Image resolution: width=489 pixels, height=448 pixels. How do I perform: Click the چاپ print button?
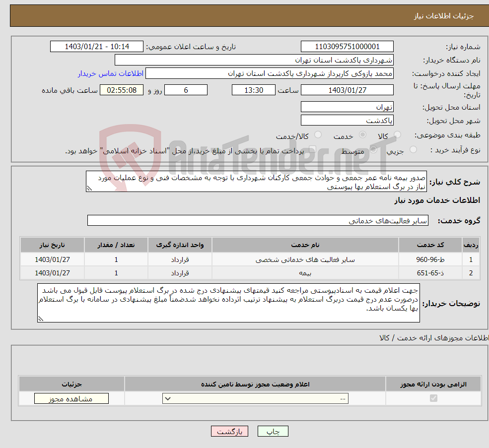point(273,431)
